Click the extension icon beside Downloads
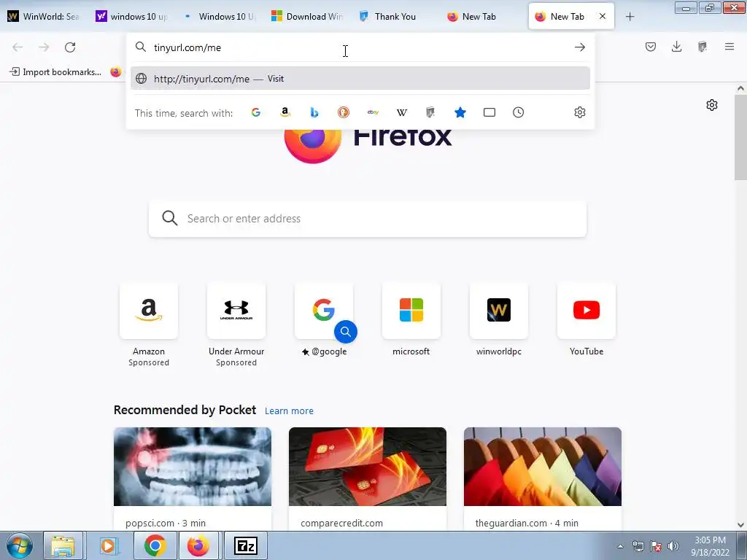The width and height of the screenshot is (747, 560). pos(703,47)
